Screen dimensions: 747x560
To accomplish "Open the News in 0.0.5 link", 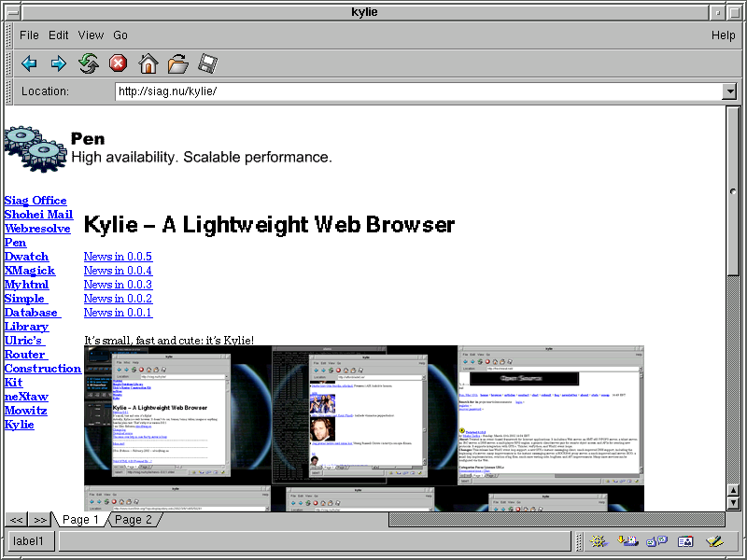I will pos(119,257).
